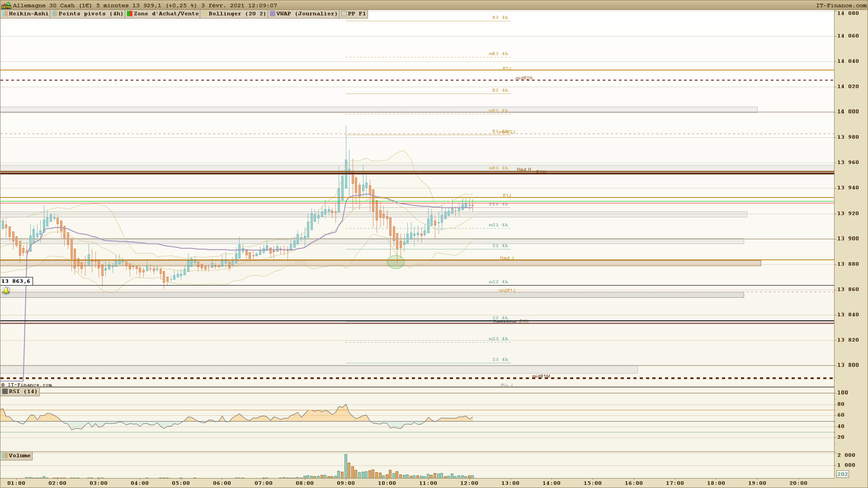The image size is (868, 488).
Task: Click the Zone d'Achat/Vente red-green icon
Action: (130, 14)
